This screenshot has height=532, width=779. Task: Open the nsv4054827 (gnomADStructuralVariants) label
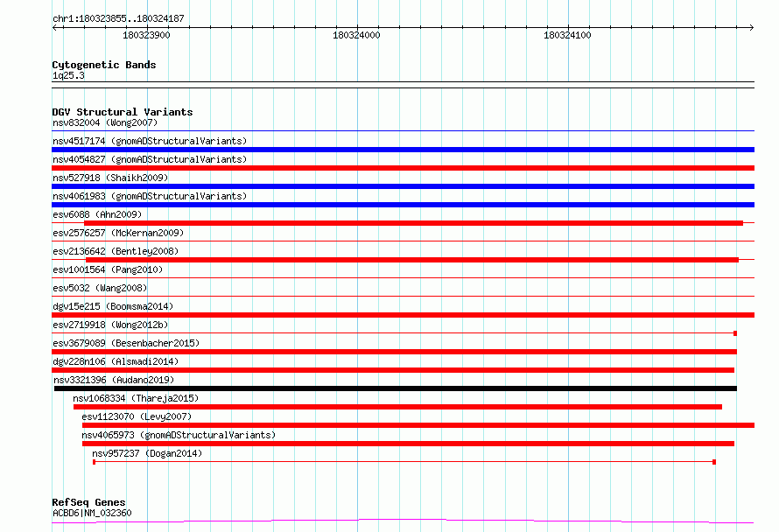150,159
